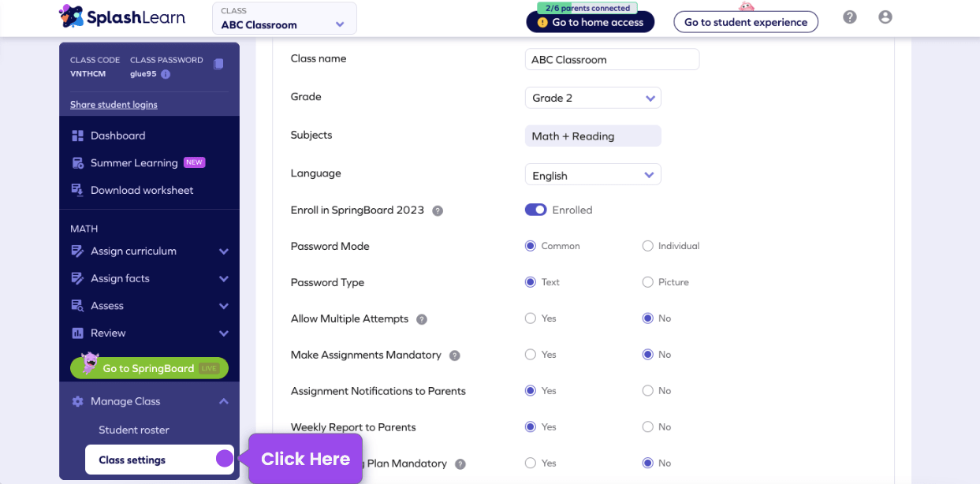Click Go to student experience
The height and width of the screenshot is (484, 980).
coord(744,21)
